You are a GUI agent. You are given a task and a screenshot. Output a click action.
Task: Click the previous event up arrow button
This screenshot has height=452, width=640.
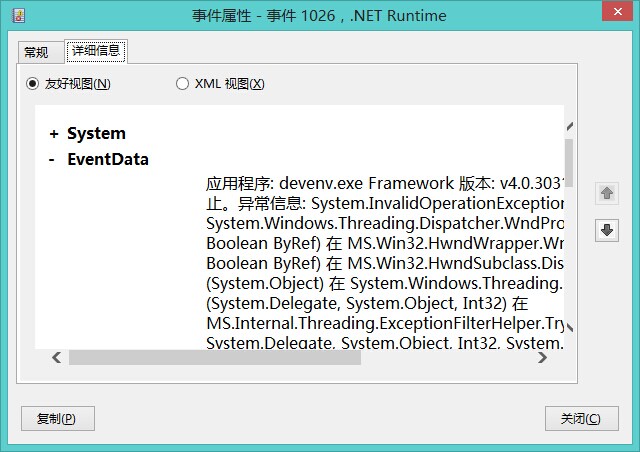tap(606, 193)
